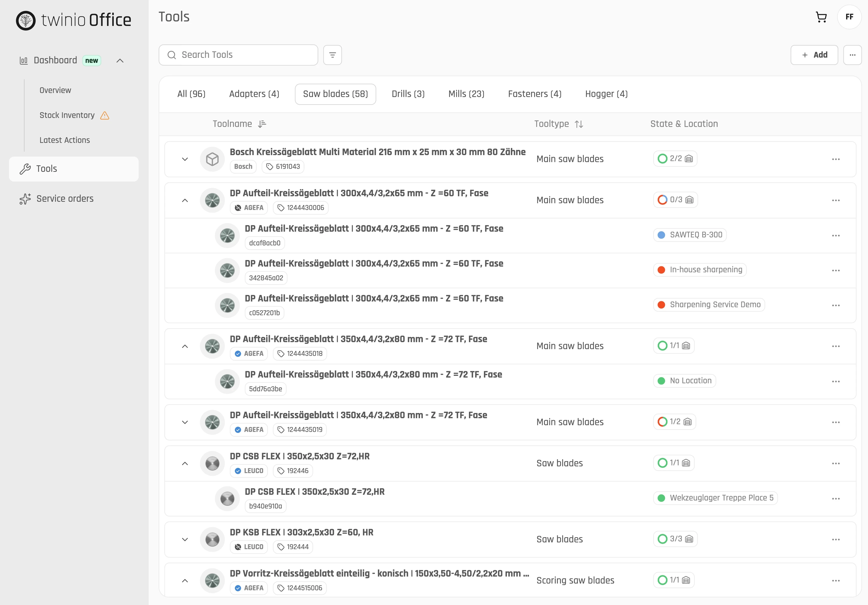Viewport: 868px width, 605px height.
Task: Open the FF user avatar menu
Action: (849, 17)
